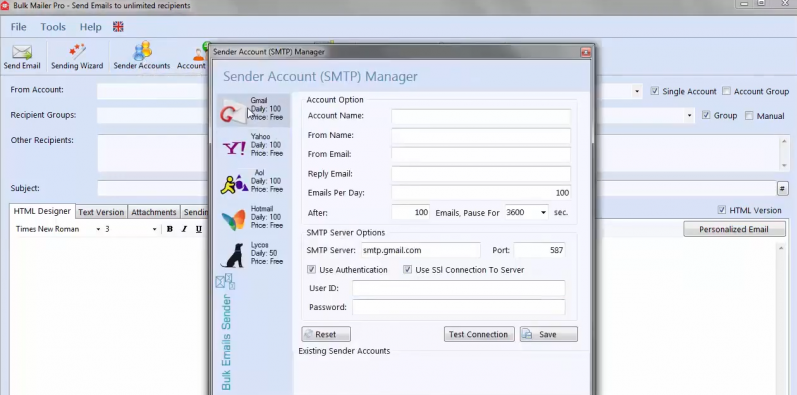
Task: Click the SMTP Server field
Action: (420, 250)
